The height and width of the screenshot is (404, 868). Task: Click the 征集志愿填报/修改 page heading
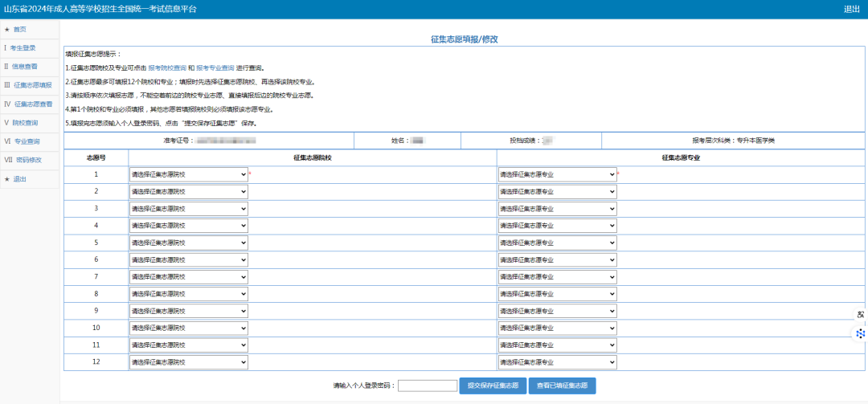464,39
